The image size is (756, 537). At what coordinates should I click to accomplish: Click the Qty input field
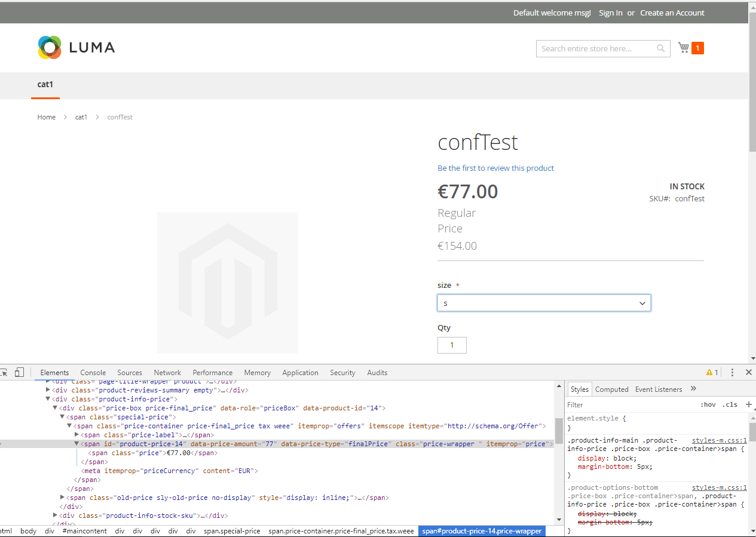[x=452, y=345]
